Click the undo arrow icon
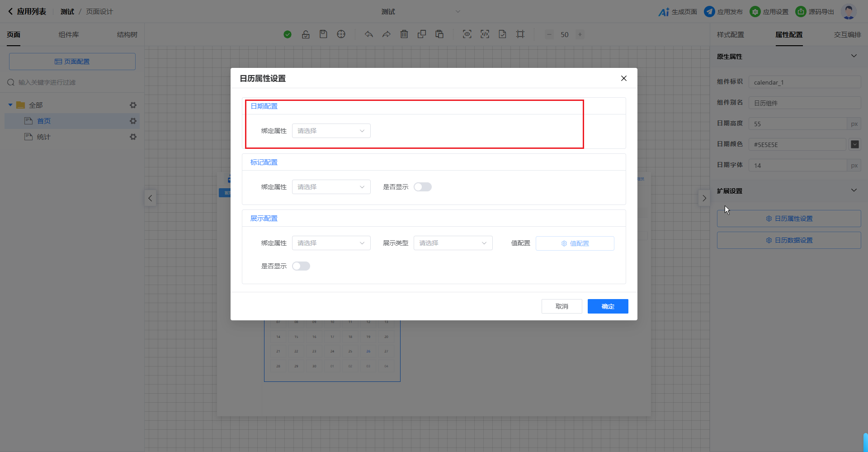The image size is (868, 452). click(x=369, y=34)
